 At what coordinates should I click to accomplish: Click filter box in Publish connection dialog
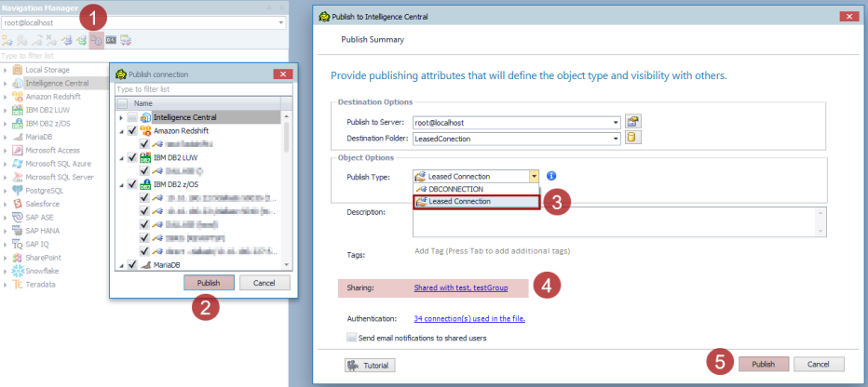pyautogui.click(x=204, y=89)
